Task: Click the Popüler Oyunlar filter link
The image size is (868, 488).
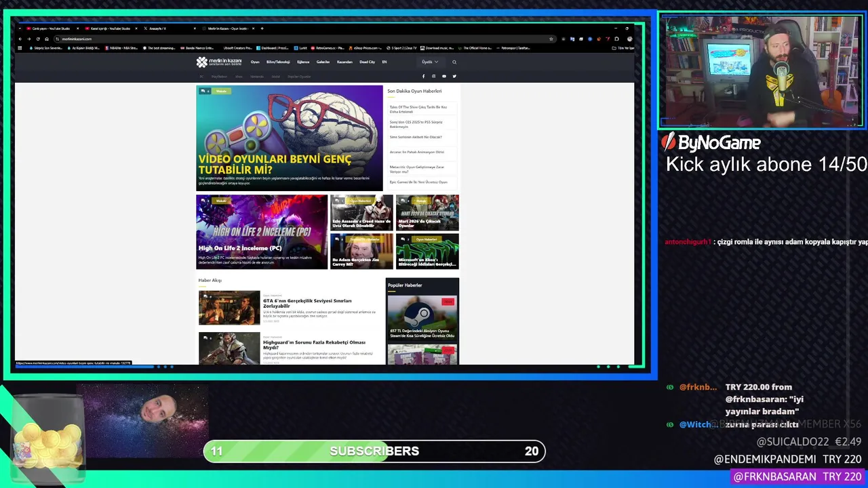Action: [x=299, y=77]
